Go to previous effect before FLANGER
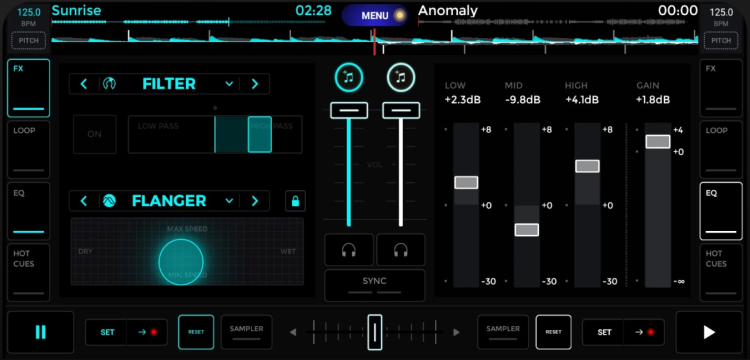This screenshot has height=360, width=750. point(84,201)
